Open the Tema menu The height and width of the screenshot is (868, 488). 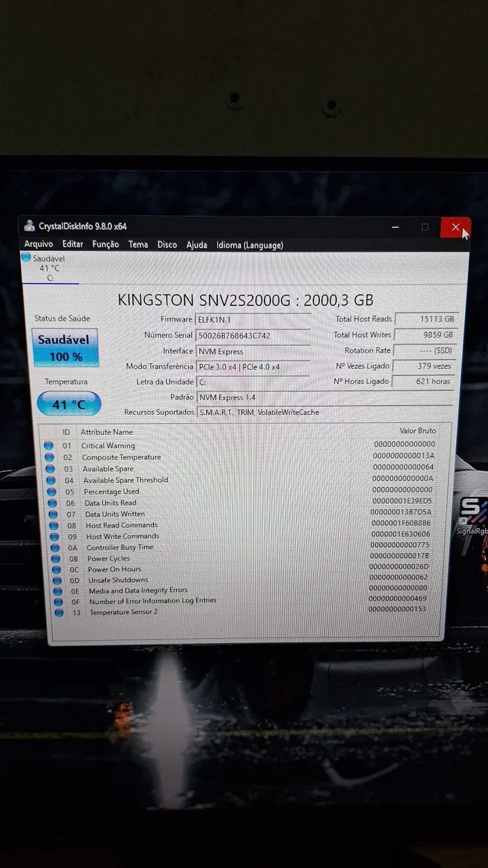pos(138,244)
